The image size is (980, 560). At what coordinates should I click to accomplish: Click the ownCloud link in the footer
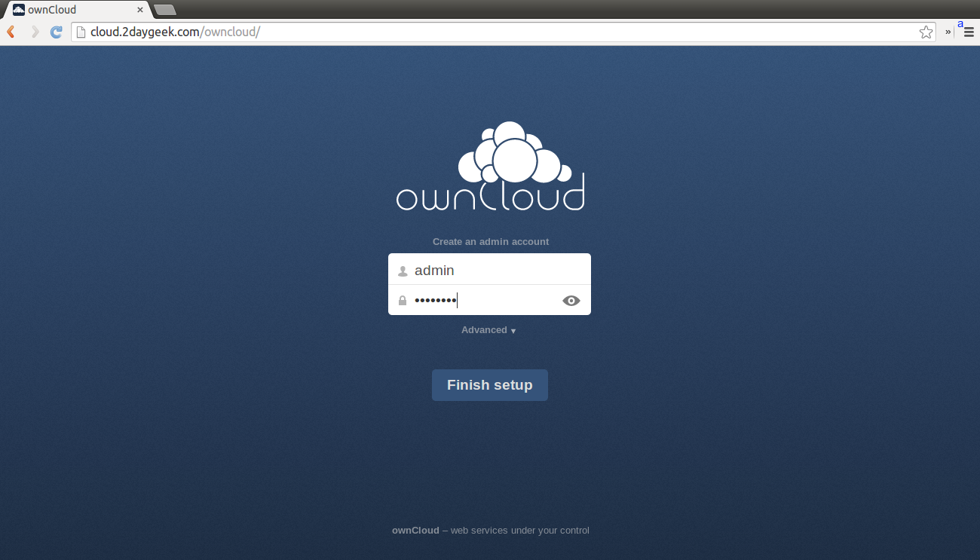coord(415,531)
